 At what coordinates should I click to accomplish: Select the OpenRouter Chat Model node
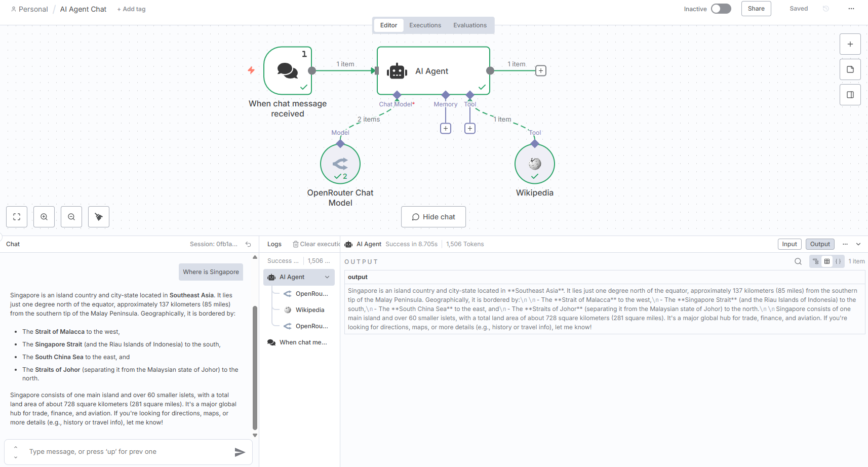tap(340, 164)
